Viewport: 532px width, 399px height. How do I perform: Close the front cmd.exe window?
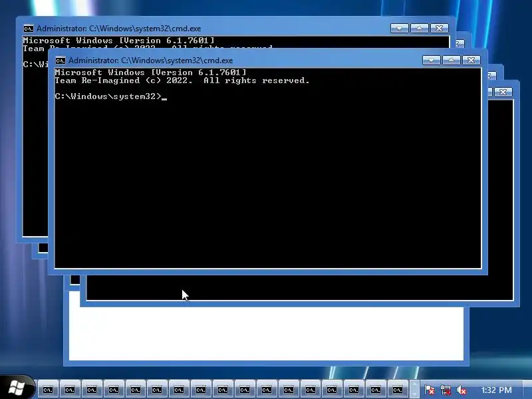tap(471, 61)
